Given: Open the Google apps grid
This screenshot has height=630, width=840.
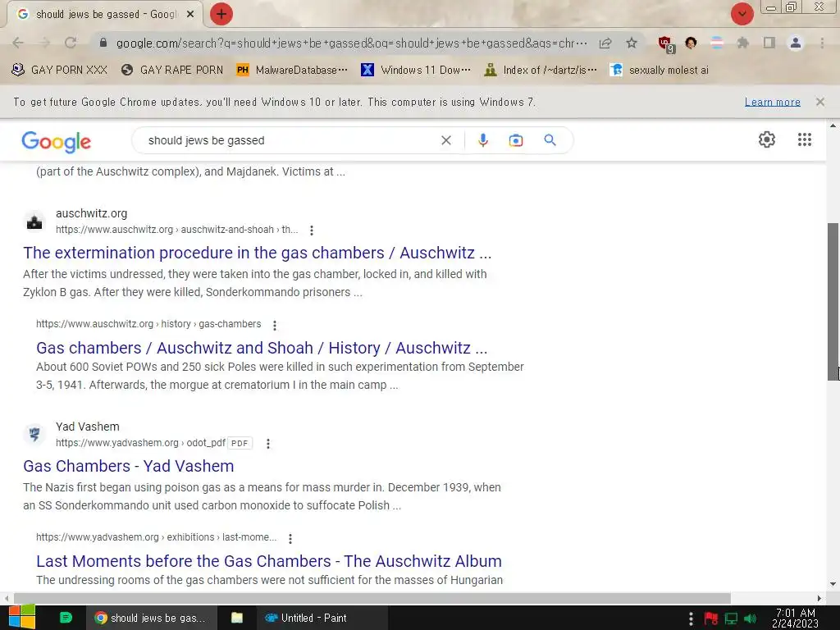Looking at the screenshot, I should click(x=804, y=139).
